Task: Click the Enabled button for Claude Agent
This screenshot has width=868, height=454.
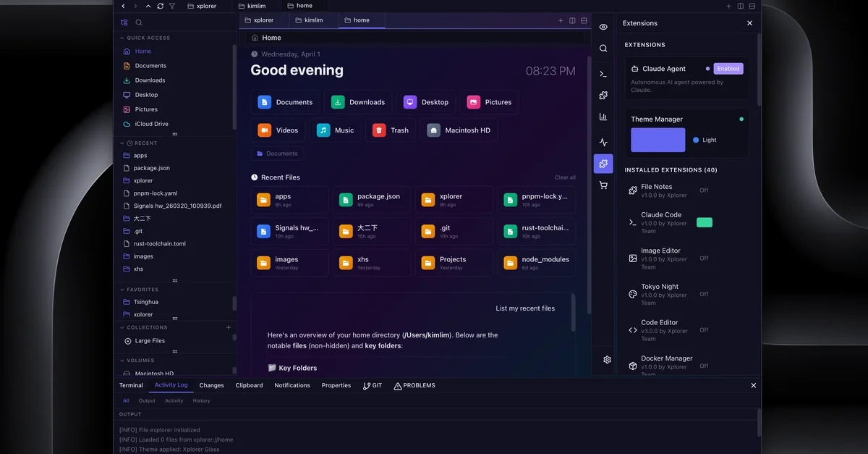Action: 728,69
